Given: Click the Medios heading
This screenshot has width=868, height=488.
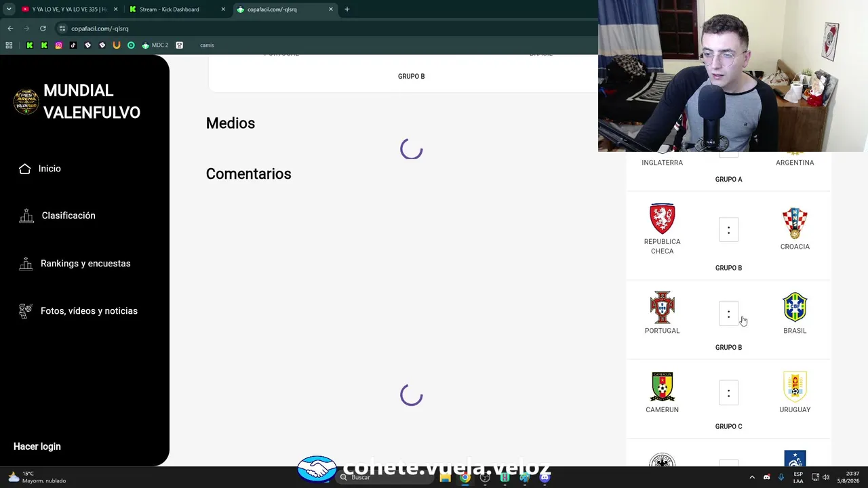Looking at the screenshot, I should (x=231, y=123).
